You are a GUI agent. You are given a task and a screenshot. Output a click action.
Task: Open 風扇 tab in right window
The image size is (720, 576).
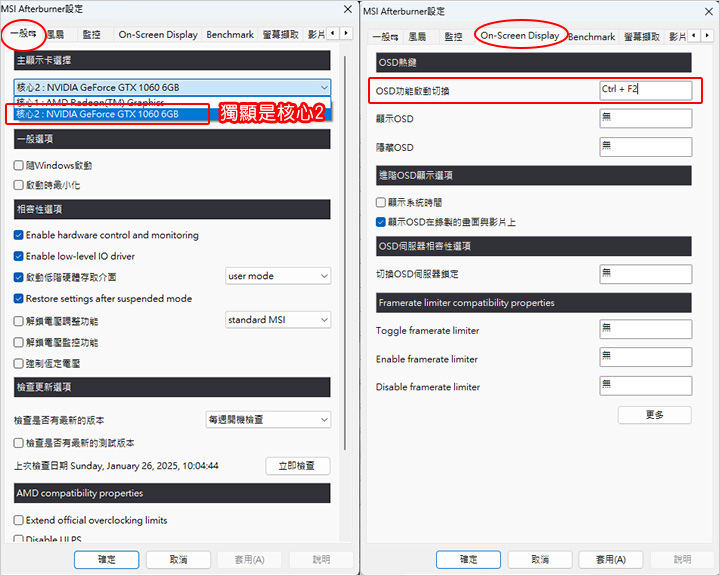point(417,37)
